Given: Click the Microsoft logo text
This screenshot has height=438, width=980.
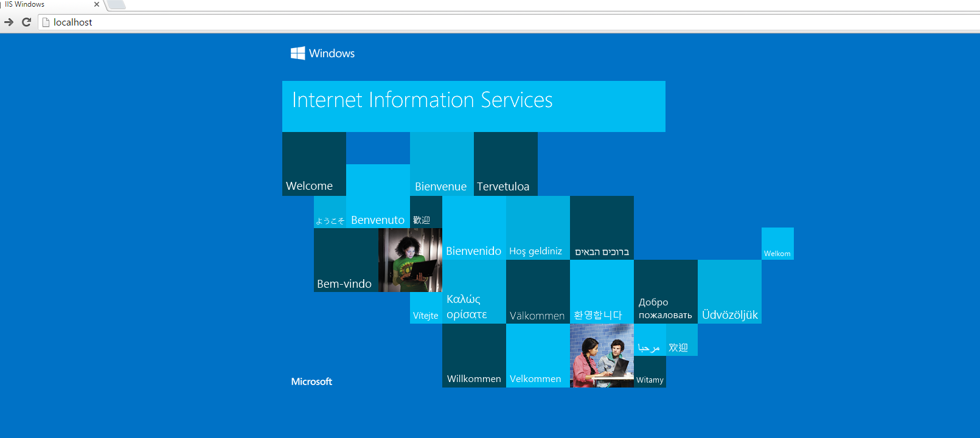Looking at the screenshot, I should [311, 381].
